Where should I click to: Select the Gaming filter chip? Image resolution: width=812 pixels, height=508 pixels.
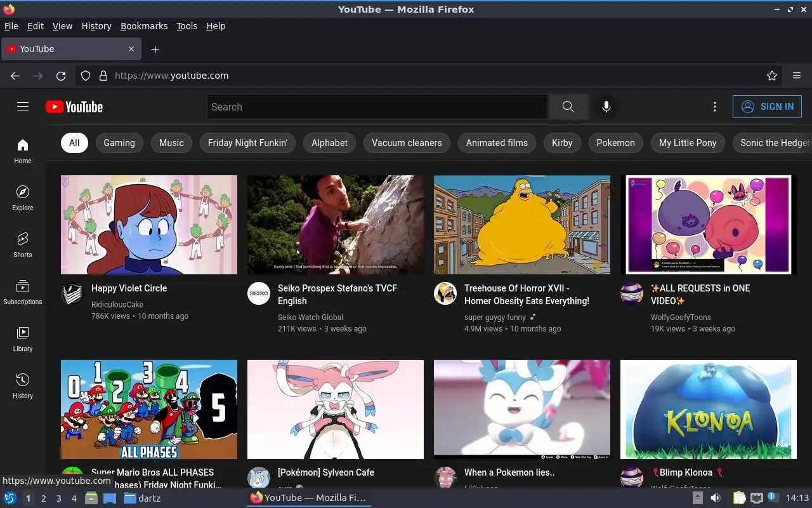[119, 143]
